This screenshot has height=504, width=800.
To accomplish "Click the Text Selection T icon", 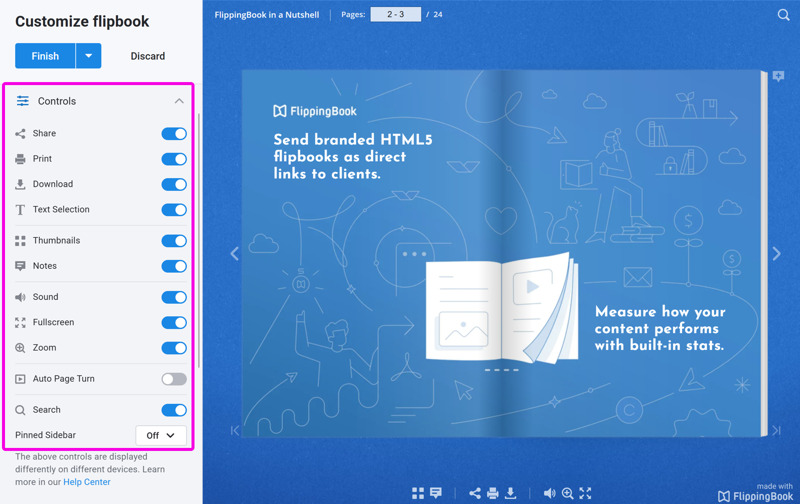I will pos(20,210).
